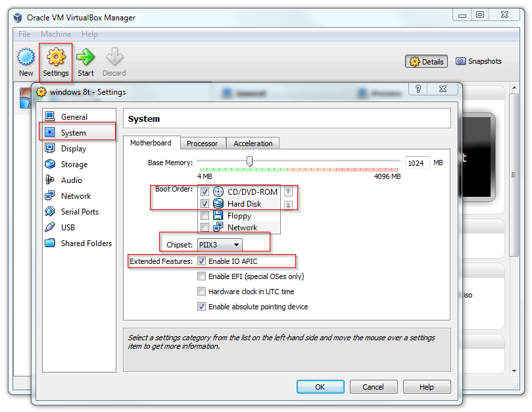Move boot device up with arrow

(288, 191)
